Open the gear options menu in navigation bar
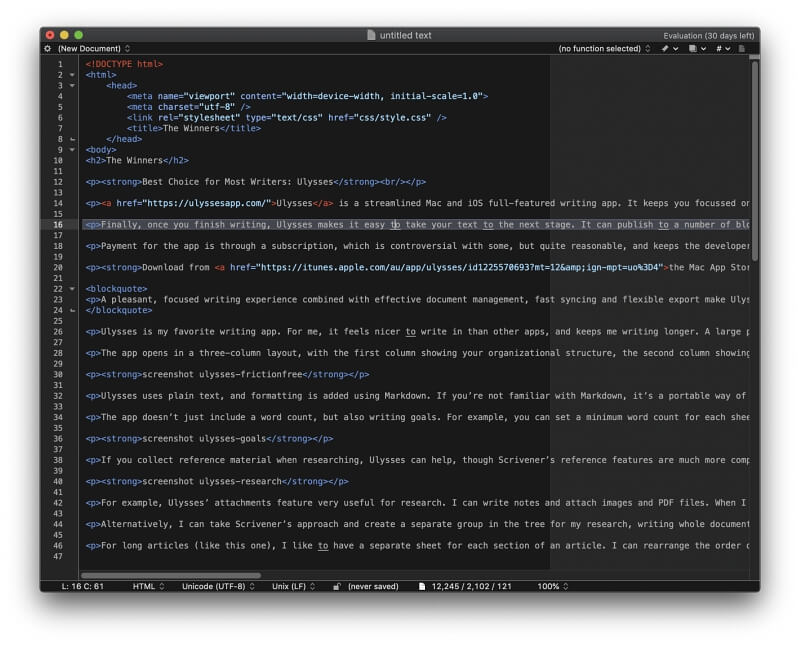The width and height of the screenshot is (800, 645). pos(47,47)
